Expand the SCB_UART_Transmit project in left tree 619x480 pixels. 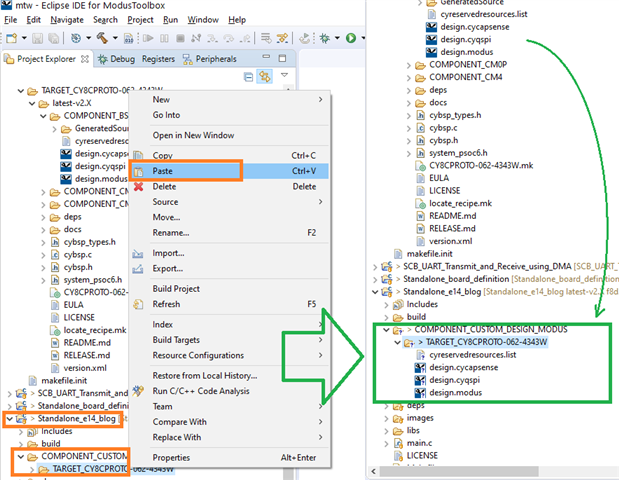[7, 394]
